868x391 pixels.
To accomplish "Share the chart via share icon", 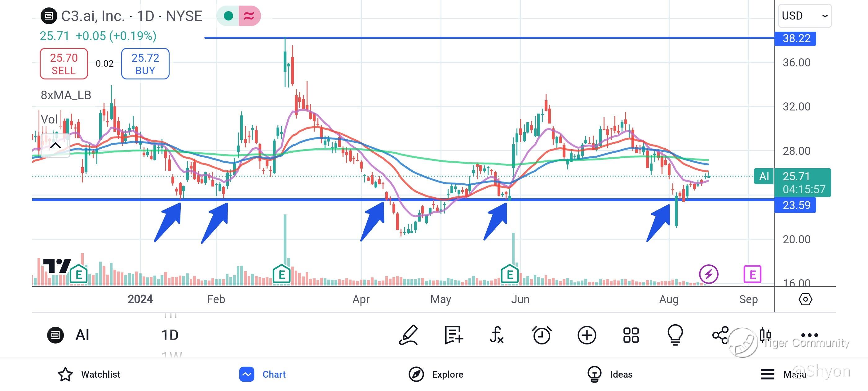I will point(720,335).
